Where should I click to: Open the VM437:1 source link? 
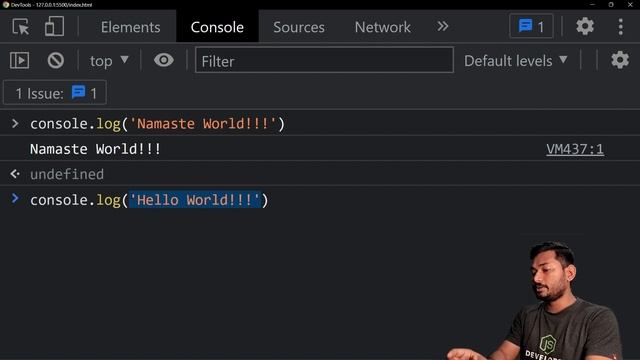point(575,149)
